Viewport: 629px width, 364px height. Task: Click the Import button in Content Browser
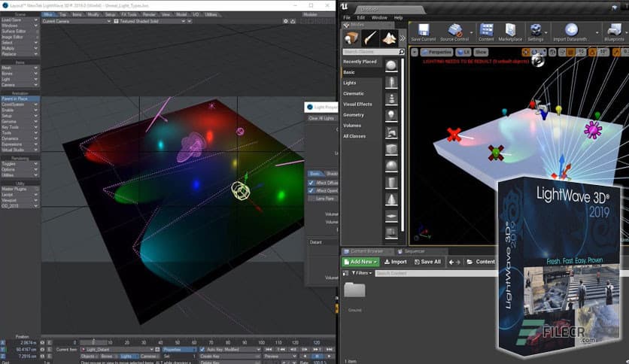[396, 262]
